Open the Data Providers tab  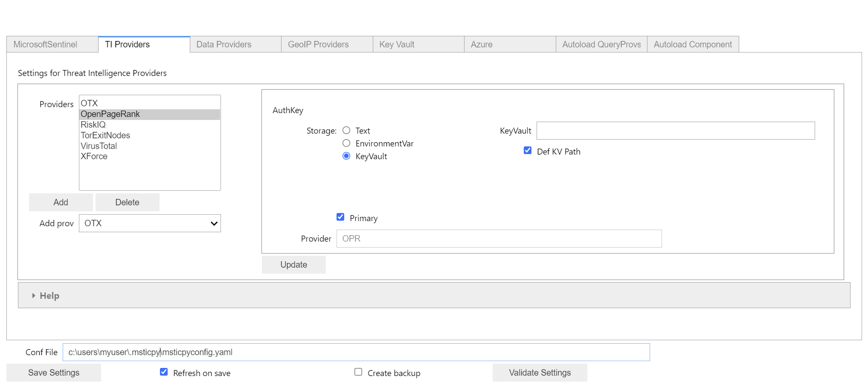(x=235, y=44)
